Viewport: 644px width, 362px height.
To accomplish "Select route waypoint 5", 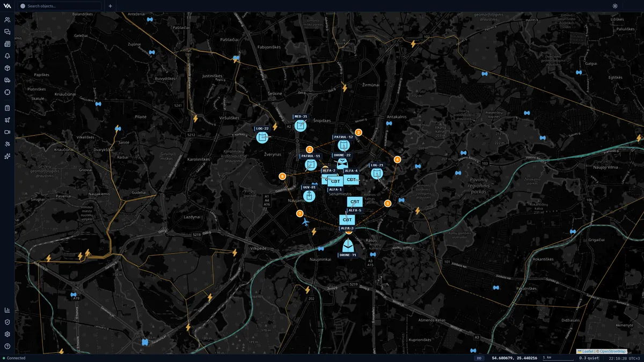I will click(x=387, y=203).
